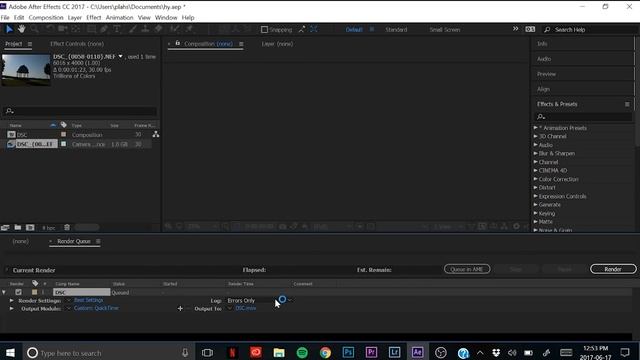640x360 pixels.
Task: Expand the Distort effects category
Action: [x=536, y=188]
